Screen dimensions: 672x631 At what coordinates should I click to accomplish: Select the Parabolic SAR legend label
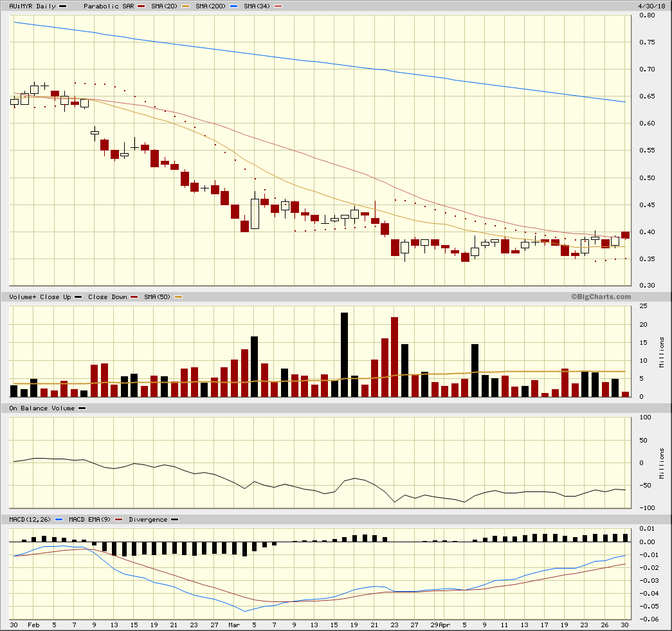(109, 6)
